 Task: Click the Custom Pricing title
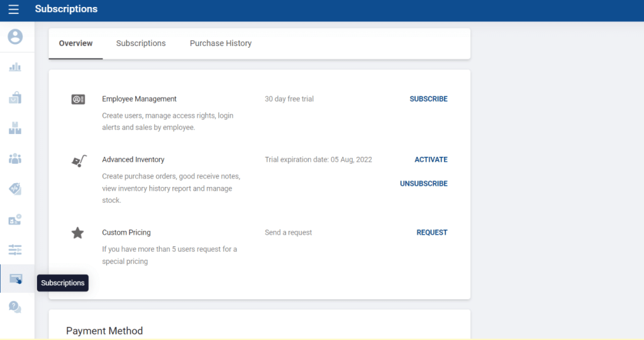tap(126, 232)
